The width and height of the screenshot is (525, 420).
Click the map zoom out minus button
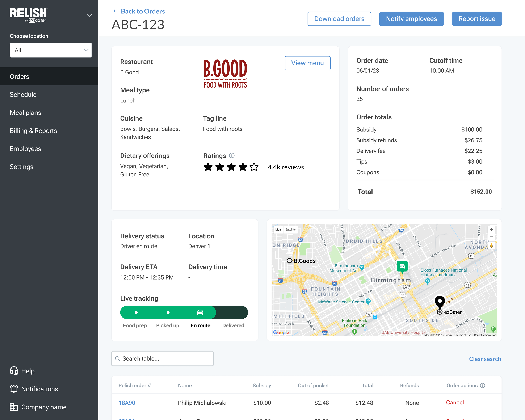point(491,236)
